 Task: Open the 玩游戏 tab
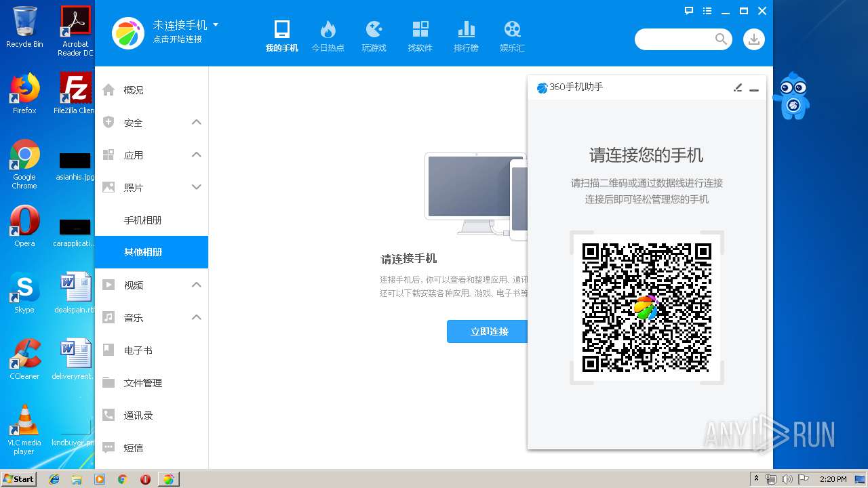click(374, 36)
